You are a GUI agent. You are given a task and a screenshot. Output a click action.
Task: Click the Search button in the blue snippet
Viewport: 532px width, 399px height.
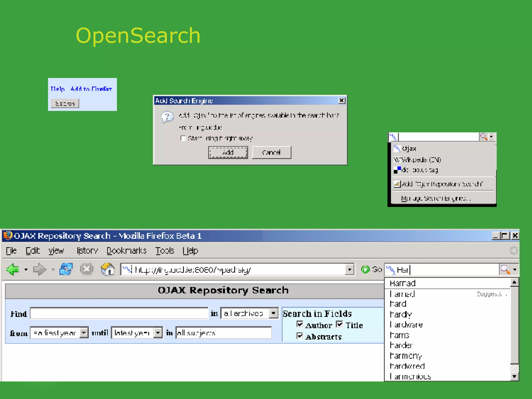click(65, 103)
